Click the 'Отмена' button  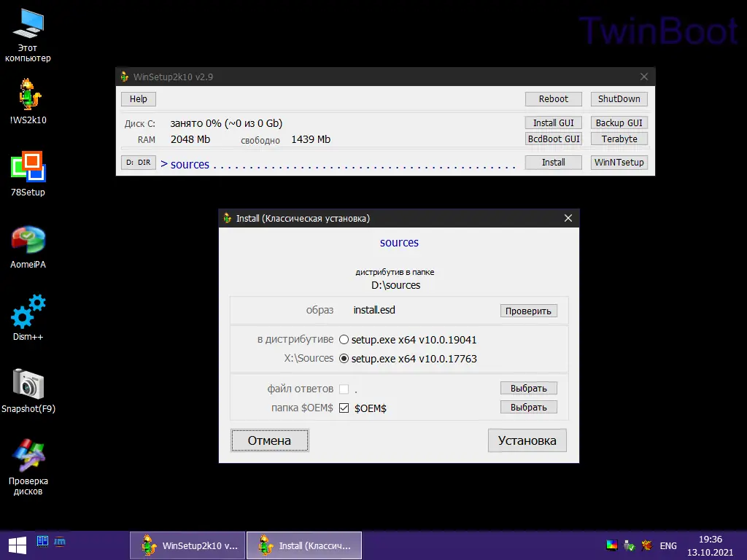[x=270, y=440]
